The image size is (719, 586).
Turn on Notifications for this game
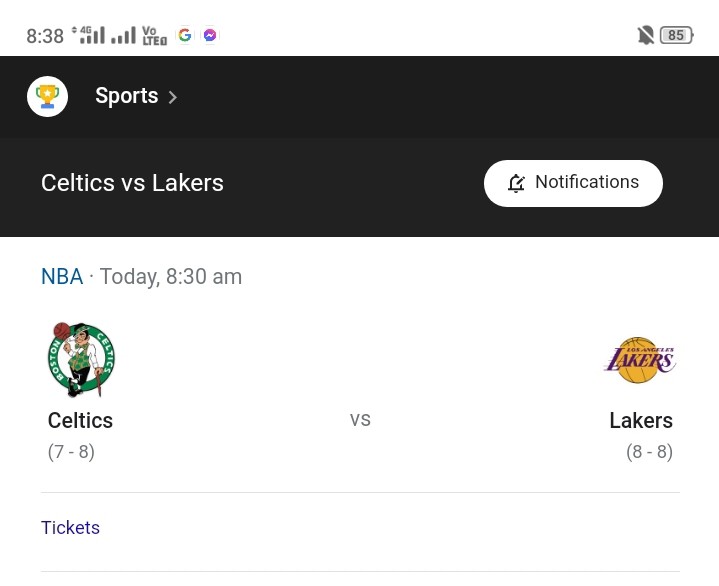tap(573, 183)
